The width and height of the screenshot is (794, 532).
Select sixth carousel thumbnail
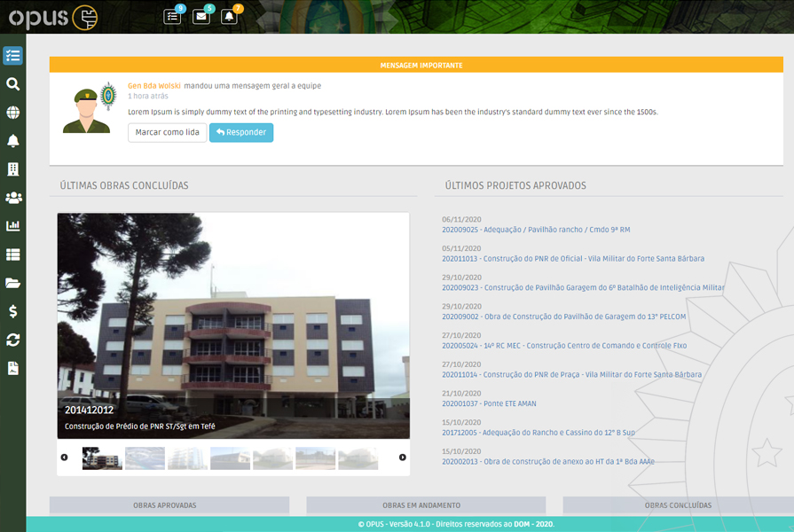315,458
